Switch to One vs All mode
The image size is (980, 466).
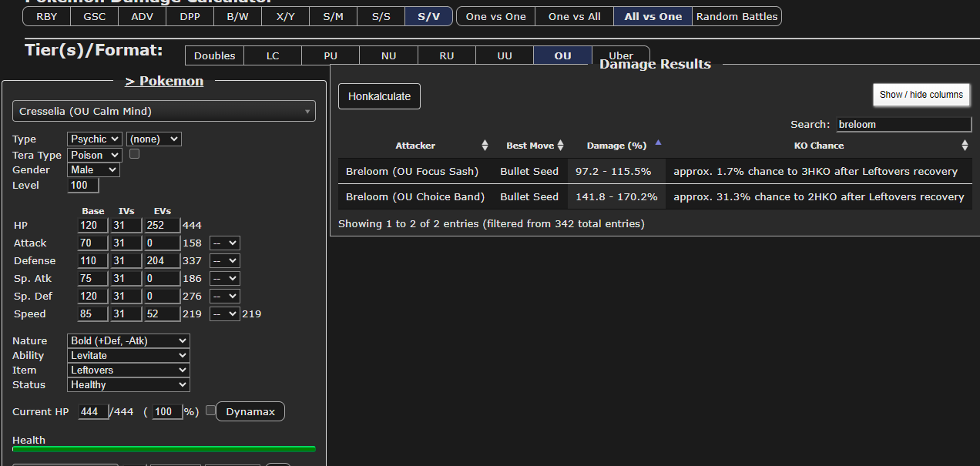tap(575, 16)
